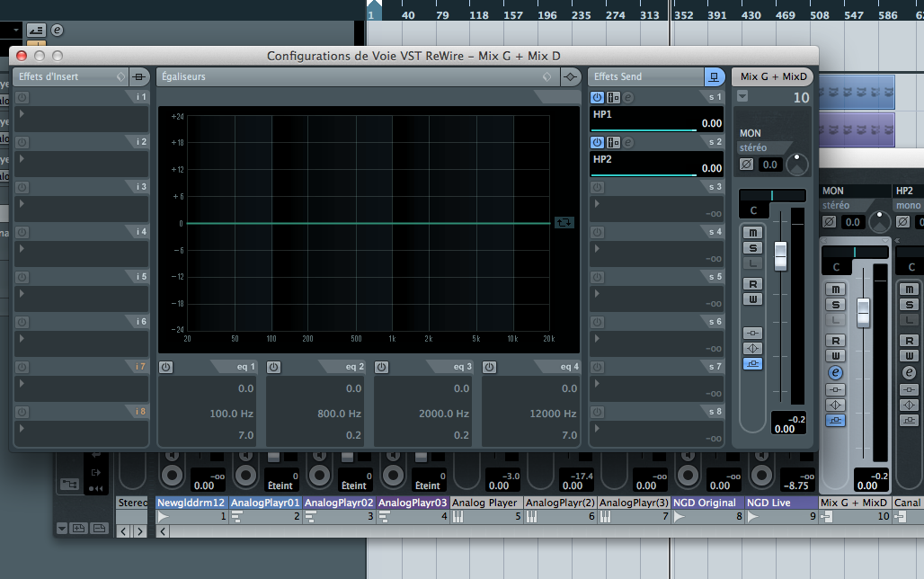Open edit panel for HP1 send

[x=629, y=97]
